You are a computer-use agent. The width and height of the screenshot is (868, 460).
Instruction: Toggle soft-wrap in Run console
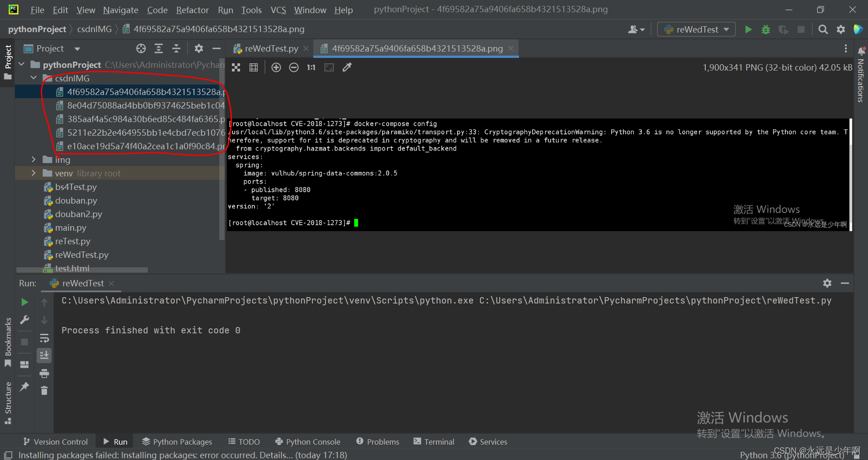coord(44,338)
